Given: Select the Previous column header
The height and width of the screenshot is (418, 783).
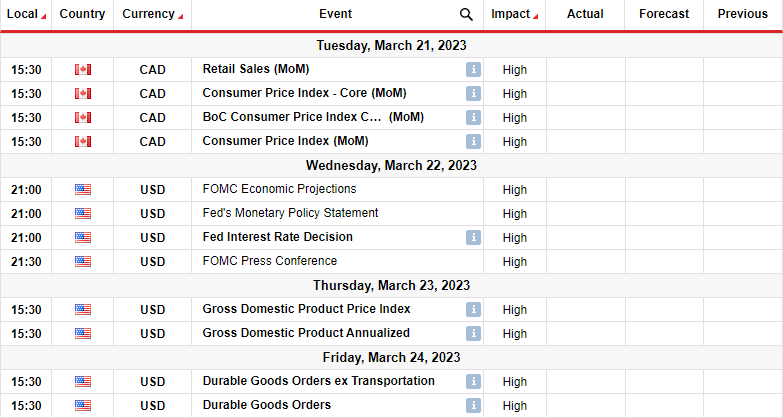Looking at the screenshot, I should (x=743, y=14).
